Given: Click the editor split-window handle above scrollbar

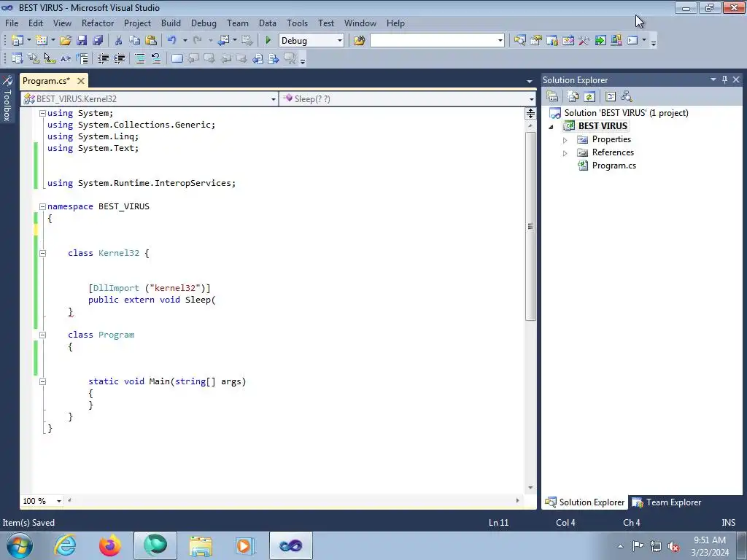Looking at the screenshot, I should pyautogui.click(x=530, y=113).
